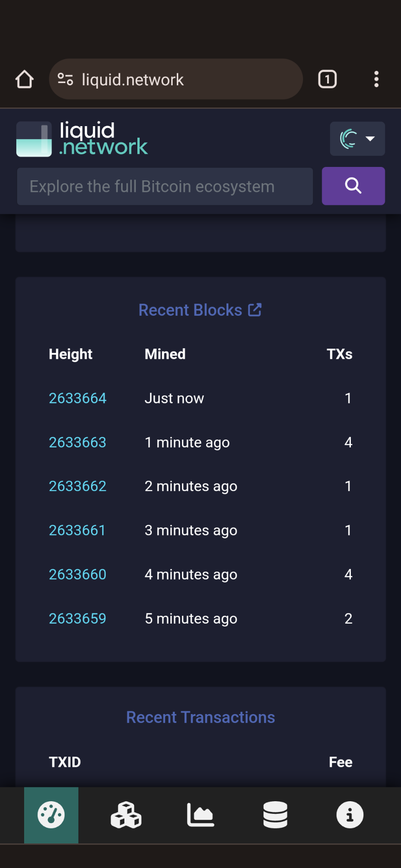Open the Assets database icon

click(x=275, y=815)
